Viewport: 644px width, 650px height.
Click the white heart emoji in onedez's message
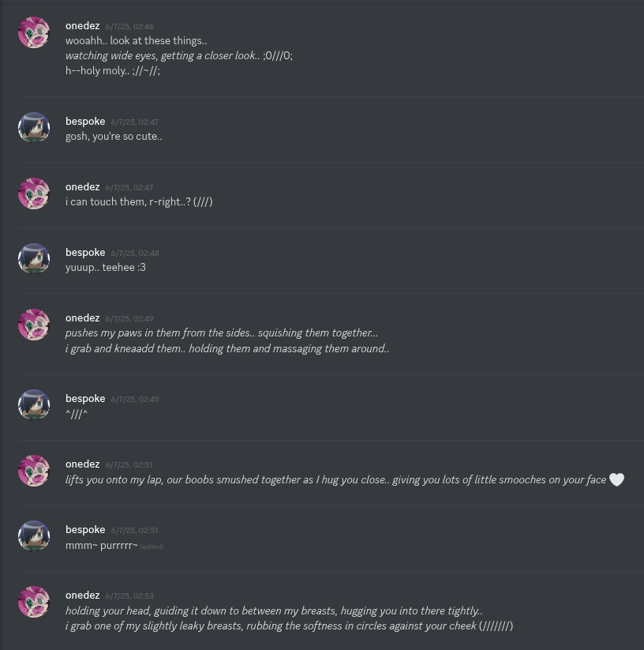pyautogui.click(x=616, y=479)
